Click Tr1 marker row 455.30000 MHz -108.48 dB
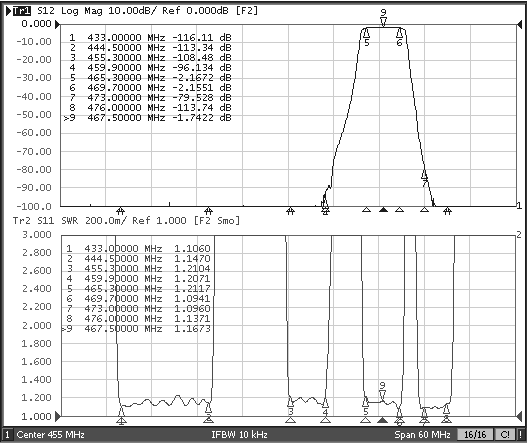 click(x=150, y=57)
